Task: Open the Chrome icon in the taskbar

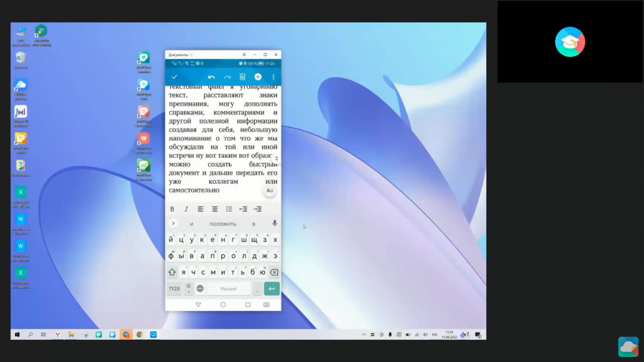Action: tap(140, 335)
